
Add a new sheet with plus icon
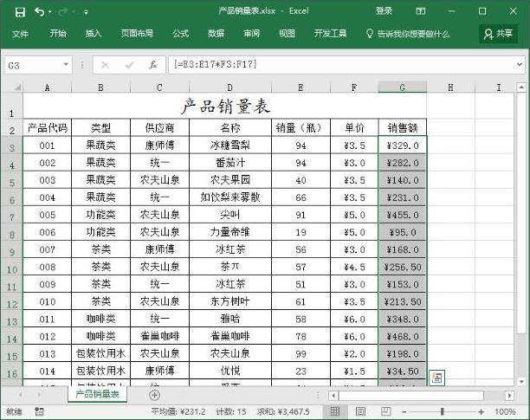(154, 395)
